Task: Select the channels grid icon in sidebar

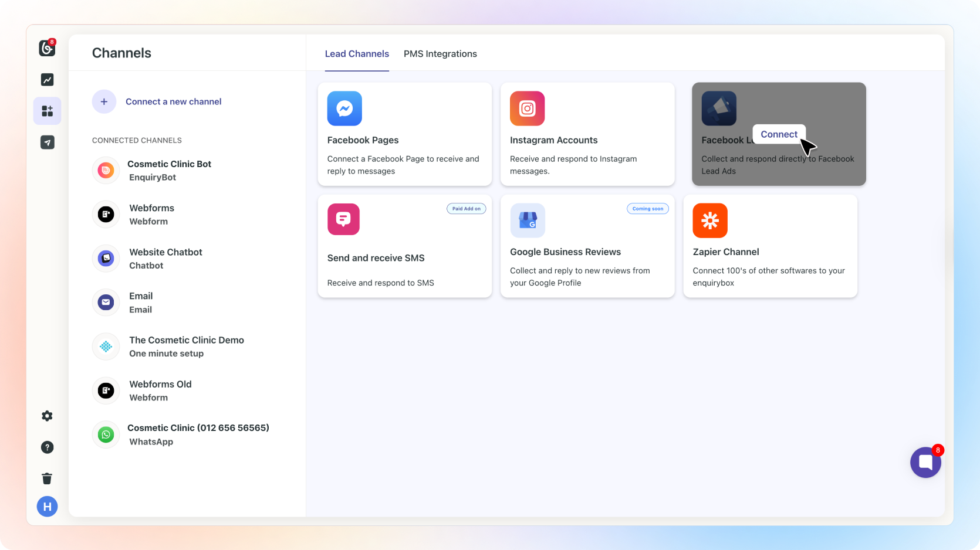Action: click(x=47, y=111)
